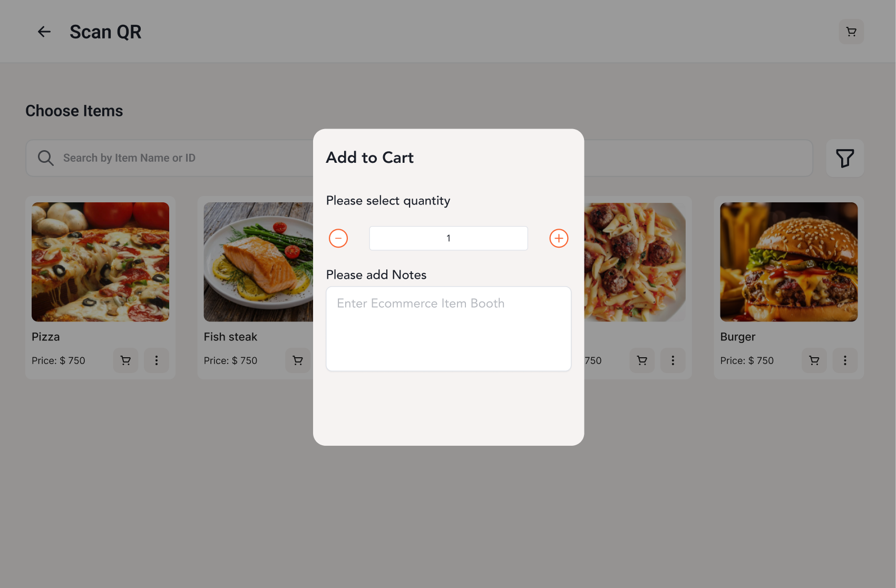Add Pizza to cart icon

coord(125,360)
